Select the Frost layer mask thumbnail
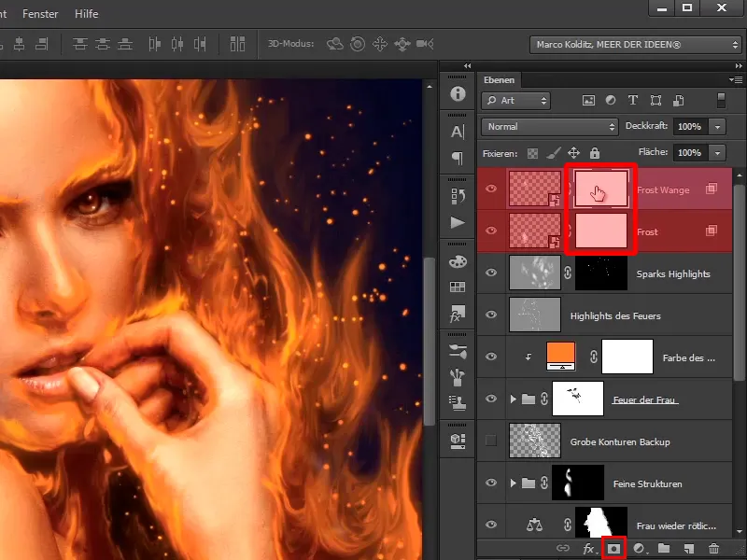This screenshot has width=747, height=560. pyautogui.click(x=600, y=231)
